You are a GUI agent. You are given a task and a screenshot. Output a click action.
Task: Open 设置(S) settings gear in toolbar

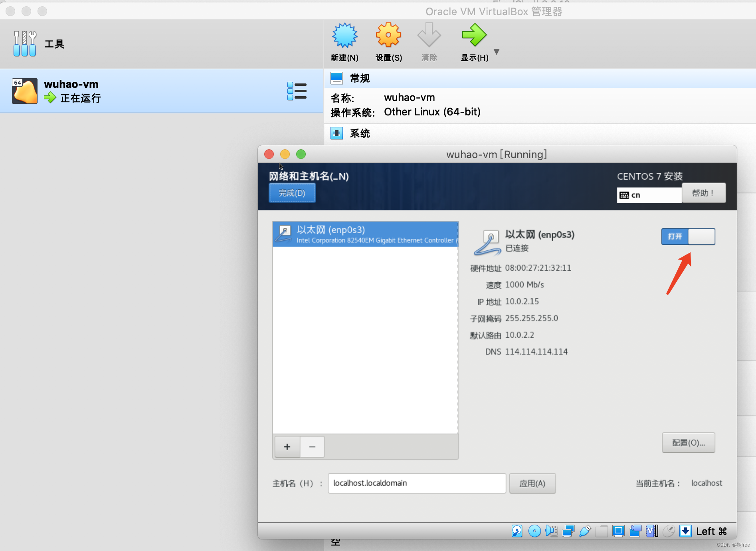(x=388, y=36)
